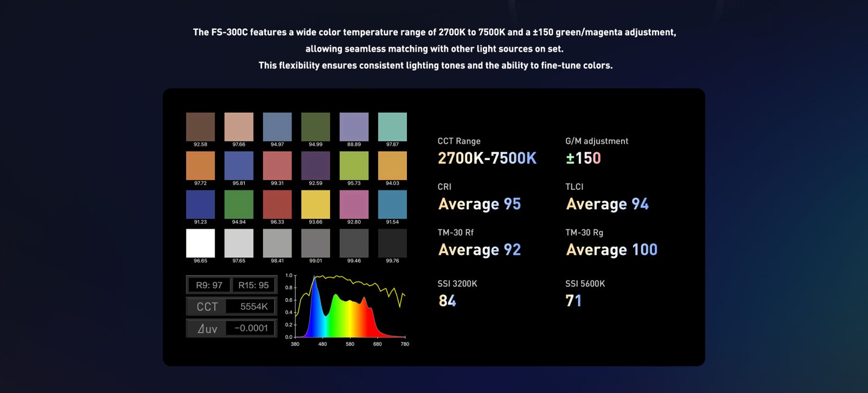Select the Average 94 TLCI value

pos(607,204)
